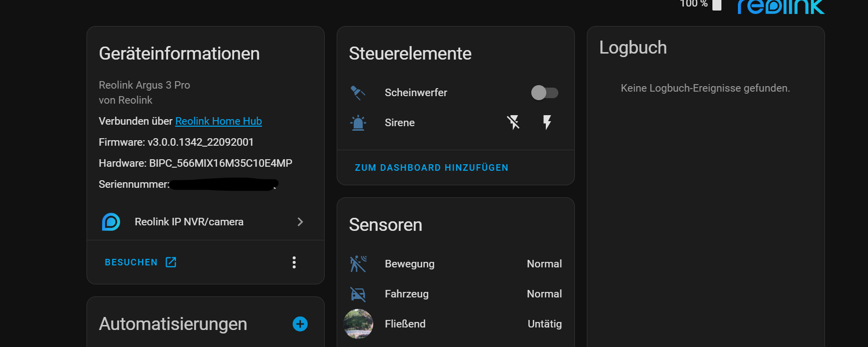Click the BESUCHEN visit button
This screenshot has width=868, height=347.
pyautogui.click(x=141, y=262)
